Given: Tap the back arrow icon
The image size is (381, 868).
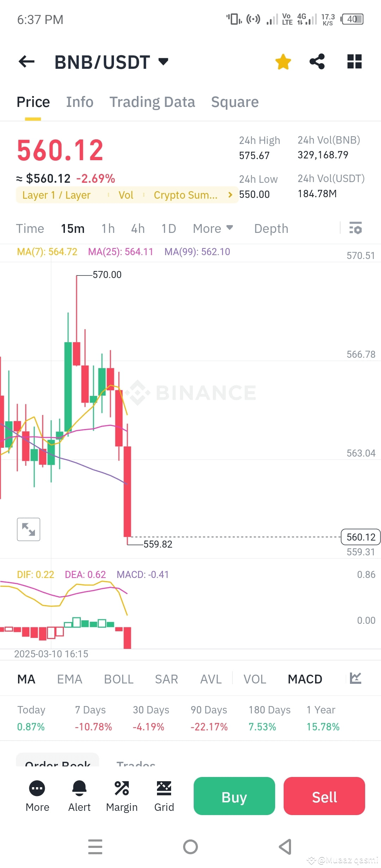Looking at the screenshot, I should 26,62.
